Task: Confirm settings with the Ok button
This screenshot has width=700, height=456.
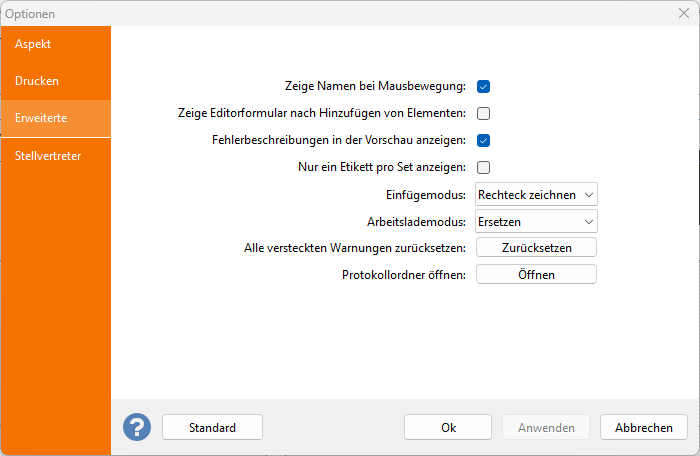Action: click(448, 427)
